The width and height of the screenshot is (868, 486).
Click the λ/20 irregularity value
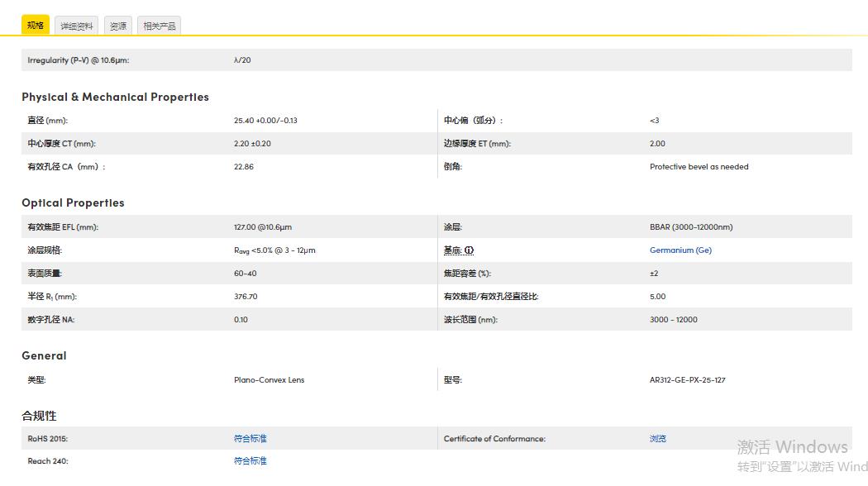tap(242, 60)
